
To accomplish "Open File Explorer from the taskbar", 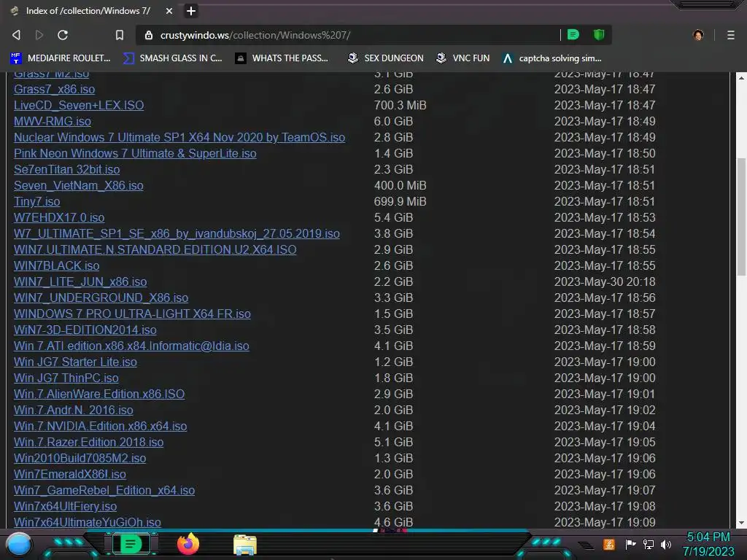I will 245,545.
